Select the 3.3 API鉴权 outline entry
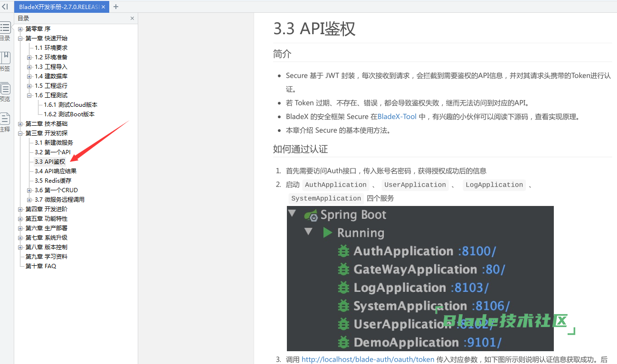This screenshot has width=617, height=364. 50,162
